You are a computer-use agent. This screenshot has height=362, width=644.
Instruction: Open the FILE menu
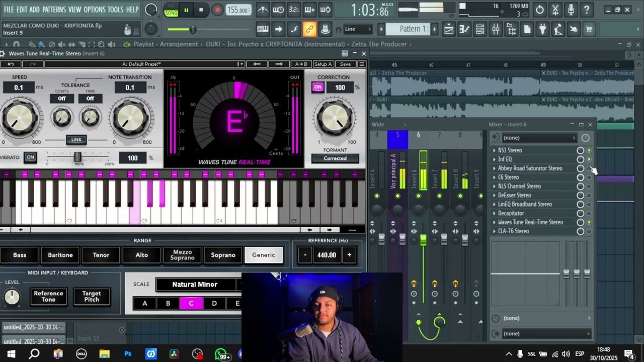9,10
